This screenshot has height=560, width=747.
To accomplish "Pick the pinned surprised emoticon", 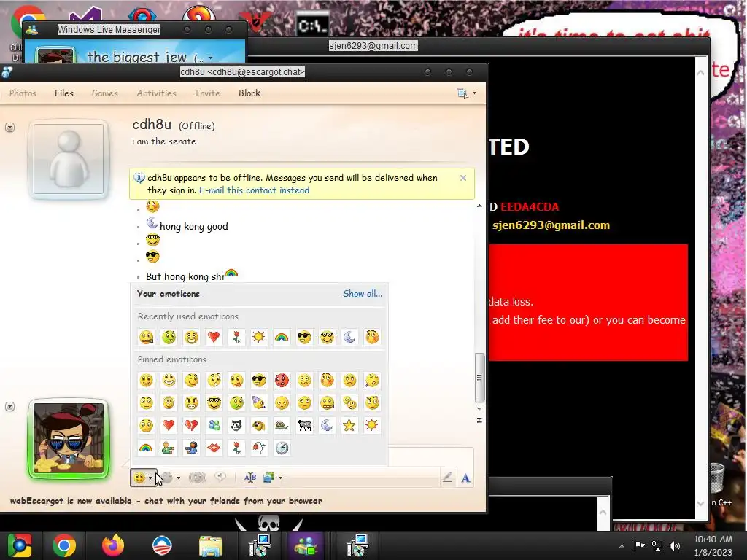I will [214, 380].
